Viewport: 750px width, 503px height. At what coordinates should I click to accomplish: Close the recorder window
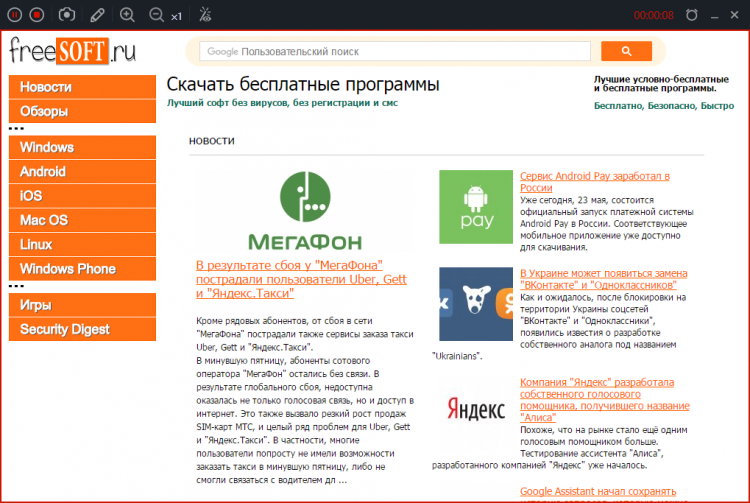pos(735,15)
